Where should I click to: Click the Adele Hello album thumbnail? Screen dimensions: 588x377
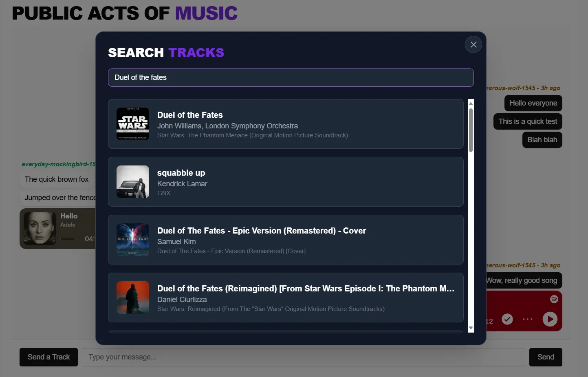40,228
